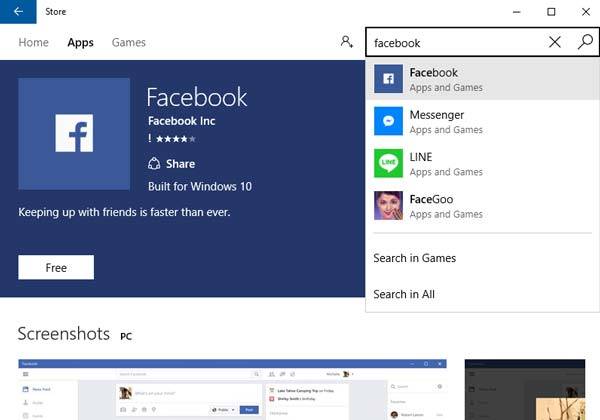600x420 pixels.
Task: Click the Free install button
Action: (56, 267)
